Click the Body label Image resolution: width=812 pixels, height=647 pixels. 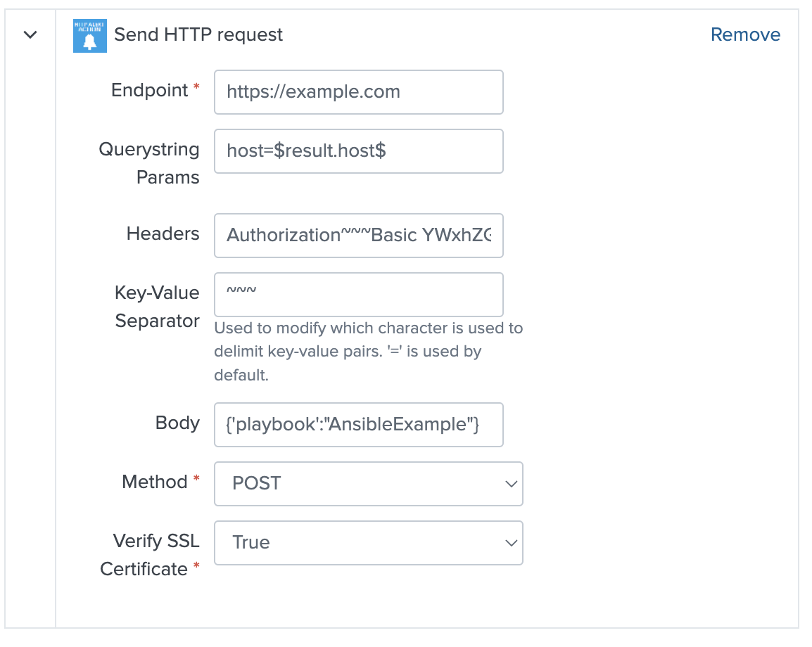tap(177, 423)
